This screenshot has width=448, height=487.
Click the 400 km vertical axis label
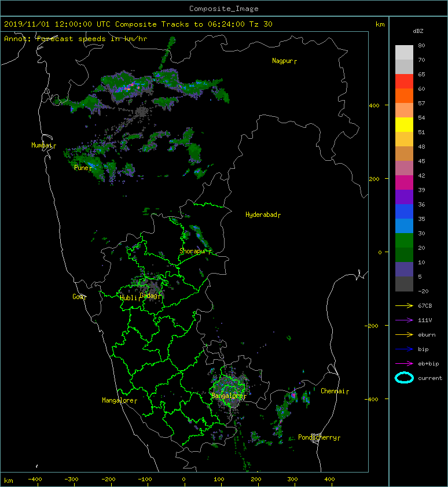[374, 106]
